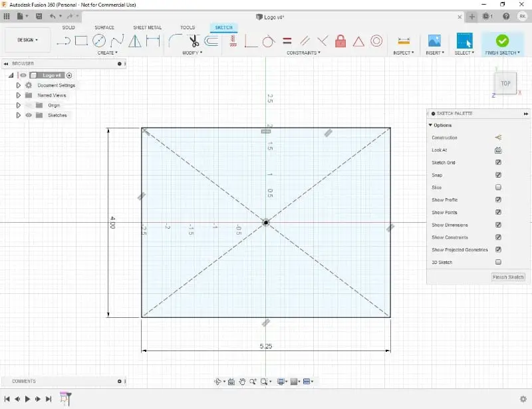Switch to the TOOLS tab
Image resolution: width=532 pixels, height=409 pixels.
pos(188,27)
